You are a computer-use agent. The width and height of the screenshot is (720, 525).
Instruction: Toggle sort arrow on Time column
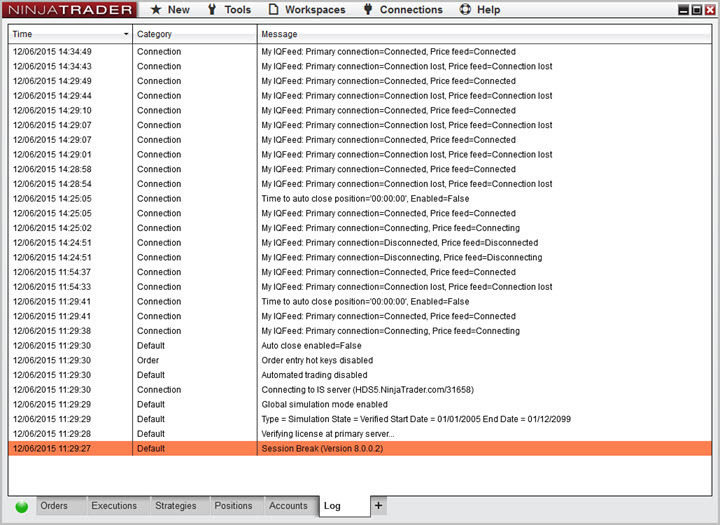tap(126, 34)
